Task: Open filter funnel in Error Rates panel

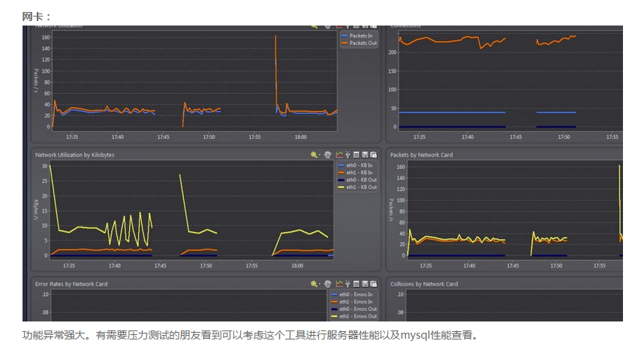Action: coord(348,284)
